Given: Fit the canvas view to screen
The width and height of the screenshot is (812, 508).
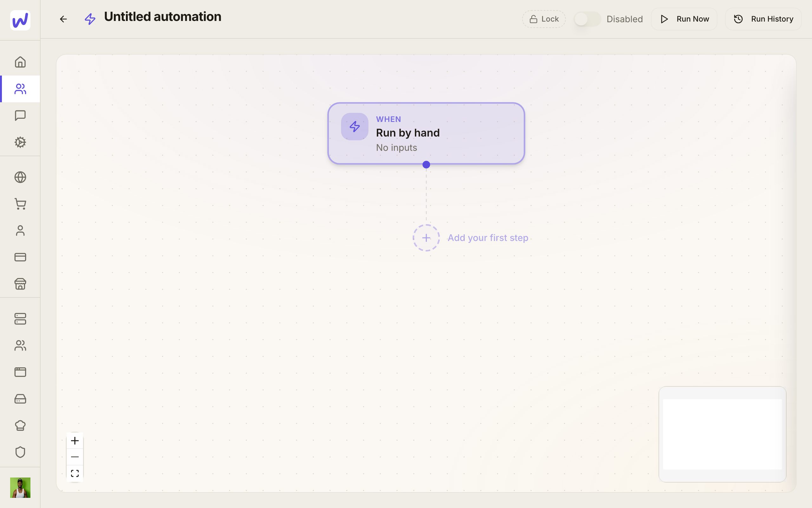Looking at the screenshot, I should point(75,473).
